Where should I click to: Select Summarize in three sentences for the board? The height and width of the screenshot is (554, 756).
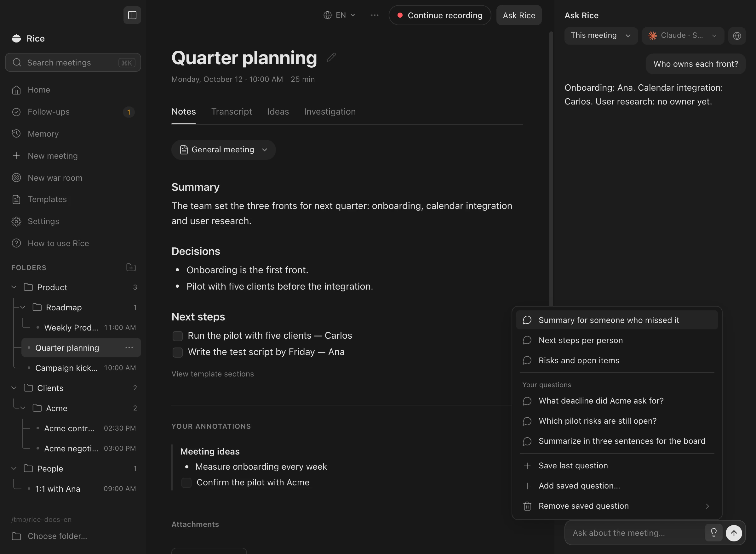pyautogui.click(x=617, y=441)
